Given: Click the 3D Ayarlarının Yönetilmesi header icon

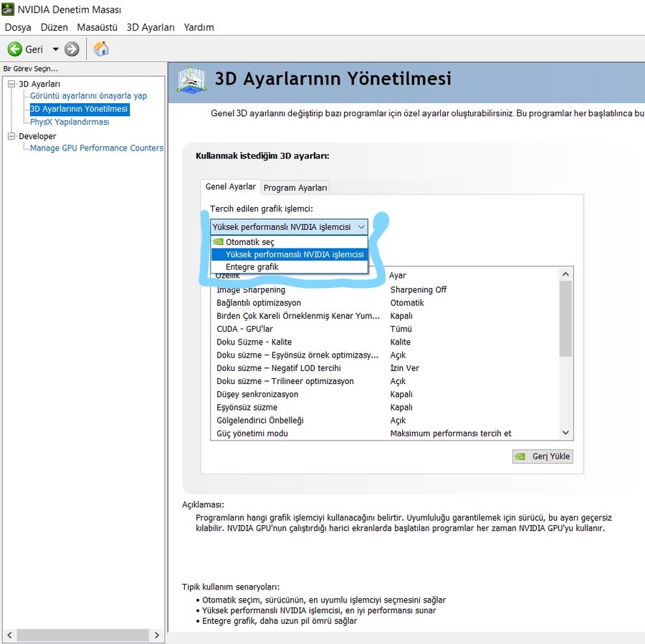Looking at the screenshot, I should (191, 79).
